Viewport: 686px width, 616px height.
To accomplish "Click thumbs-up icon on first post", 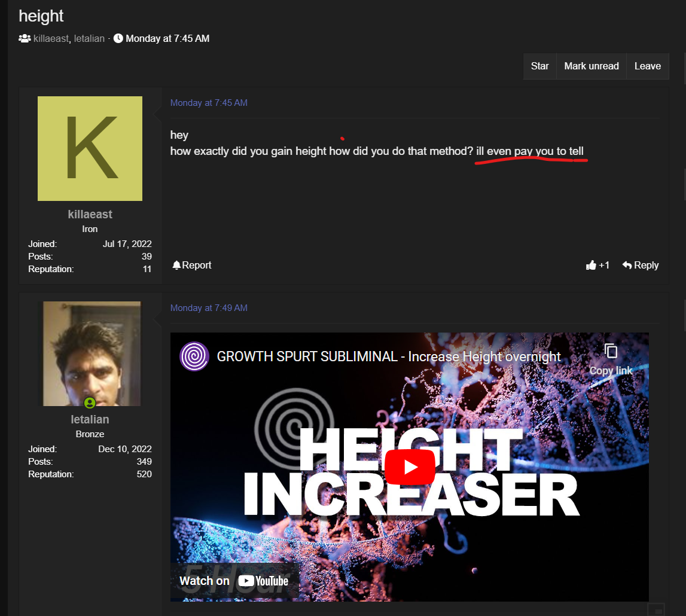I will (x=591, y=265).
